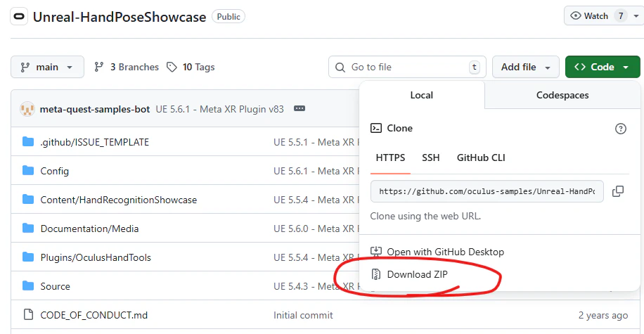Click the 2 years ago timestamp
The image size is (644, 334).
tap(603, 315)
